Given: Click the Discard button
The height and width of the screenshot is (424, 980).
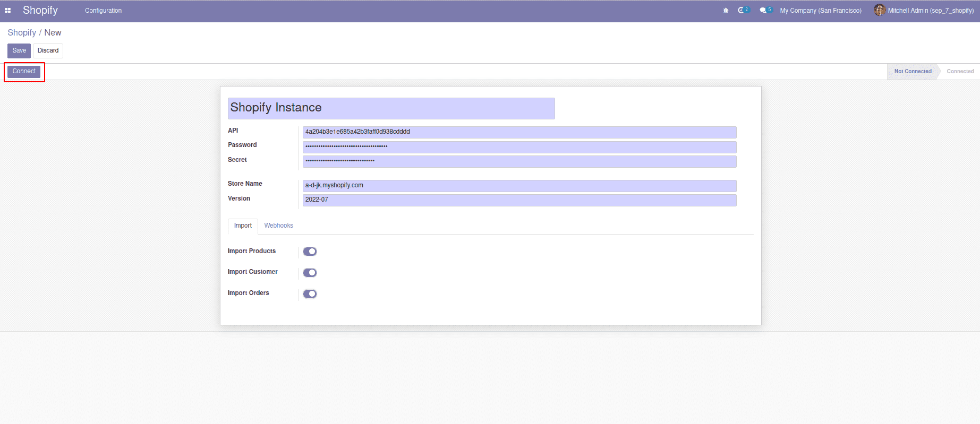Looking at the screenshot, I should coord(48,50).
